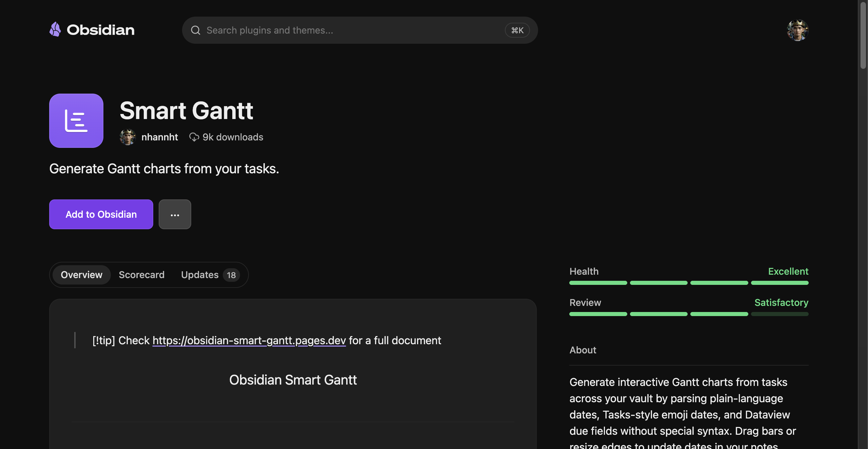Image resolution: width=868 pixels, height=449 pixels.
Task: Click the Obsidian logo in header
Action: pos(92,30)
